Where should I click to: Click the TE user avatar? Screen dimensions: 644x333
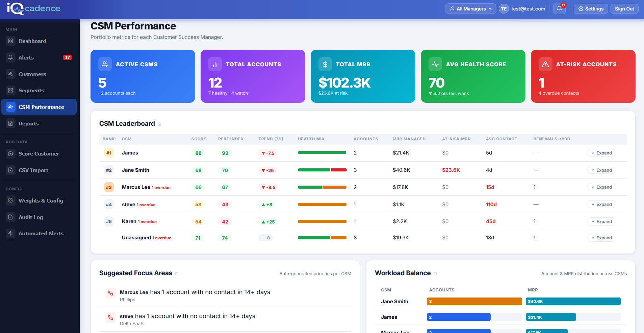click(504, 9)
